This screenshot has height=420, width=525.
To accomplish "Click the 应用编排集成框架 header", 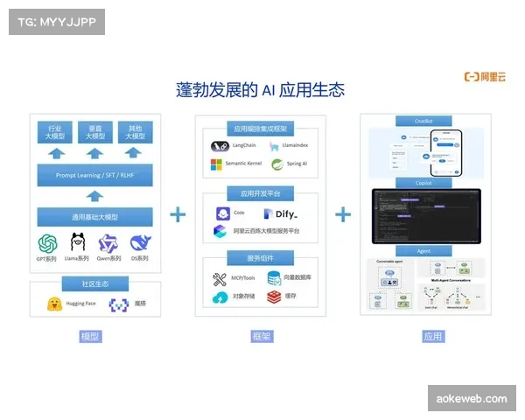I will coord(261,129).
